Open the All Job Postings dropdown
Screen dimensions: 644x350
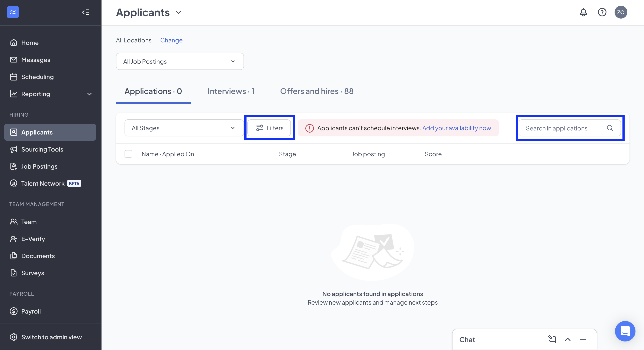[x=180, y=61]
